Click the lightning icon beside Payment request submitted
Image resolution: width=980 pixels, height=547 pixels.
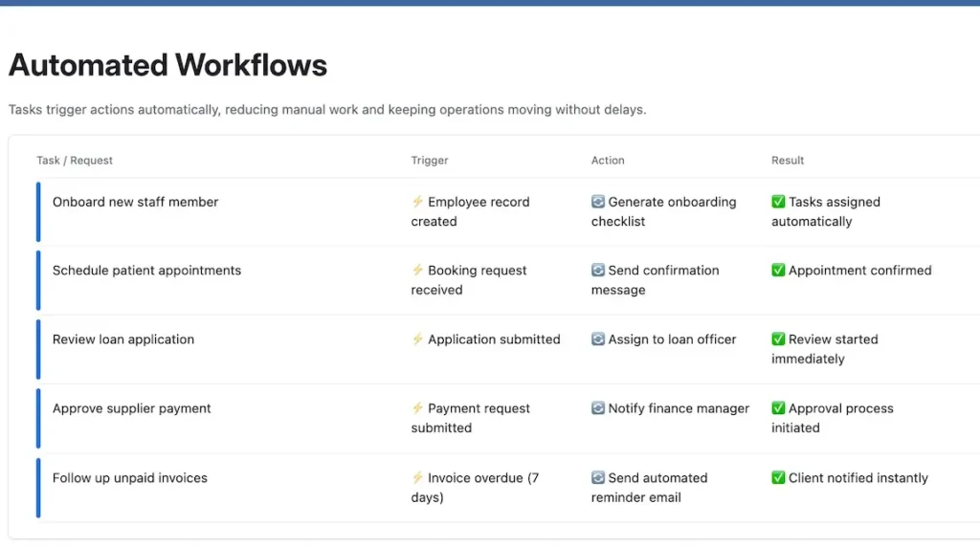417,408
